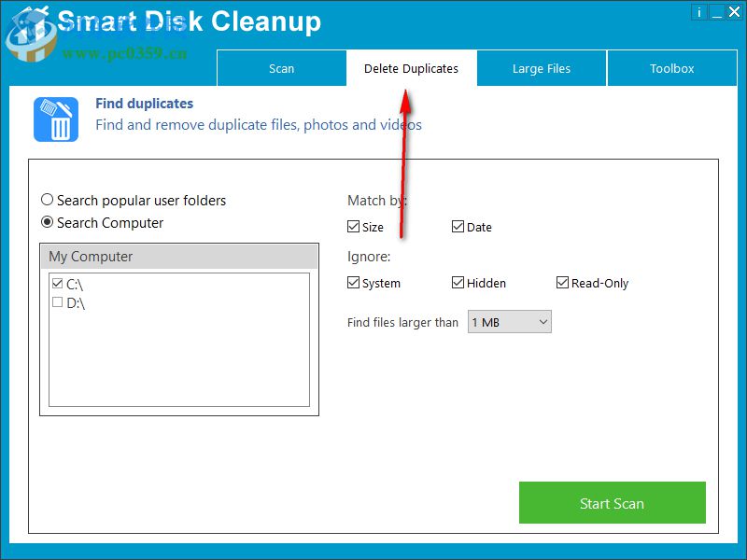Select Search popular user folders option
747x560 pixels.
tap(47, 200)
